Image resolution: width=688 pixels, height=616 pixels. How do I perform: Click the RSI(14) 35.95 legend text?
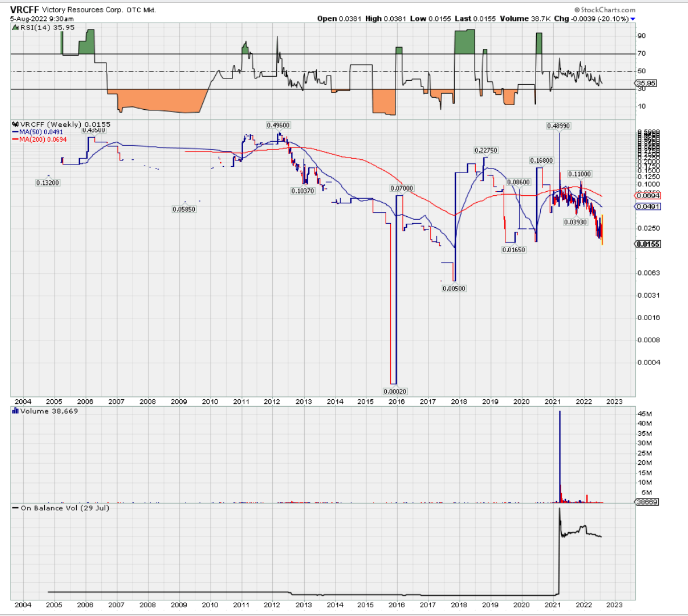coord(47,28)
